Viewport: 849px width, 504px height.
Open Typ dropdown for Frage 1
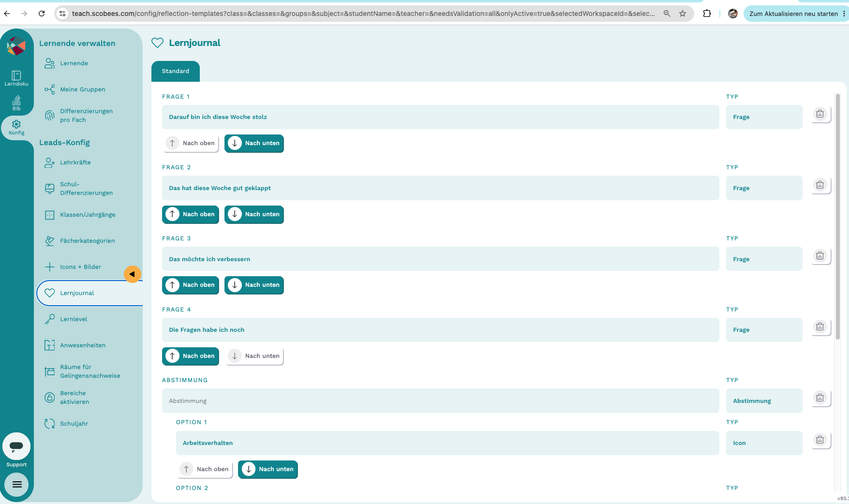[764, 117]
